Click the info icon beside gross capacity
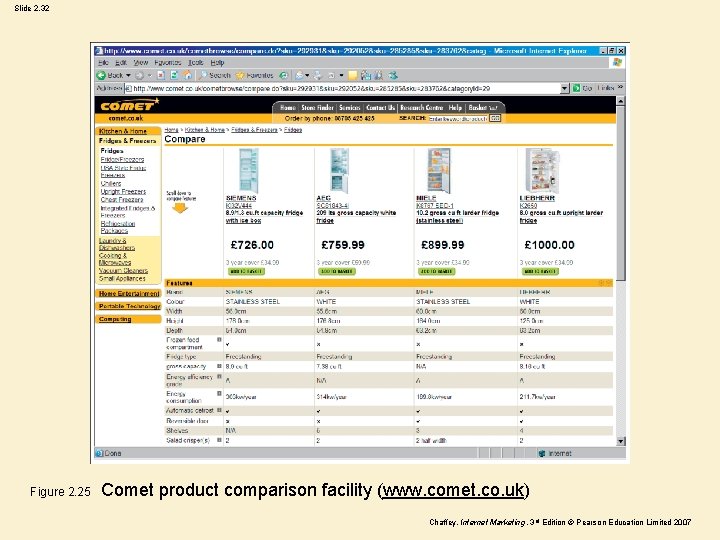This screenshot has width=720, height=540. click(x=219, y=366)
